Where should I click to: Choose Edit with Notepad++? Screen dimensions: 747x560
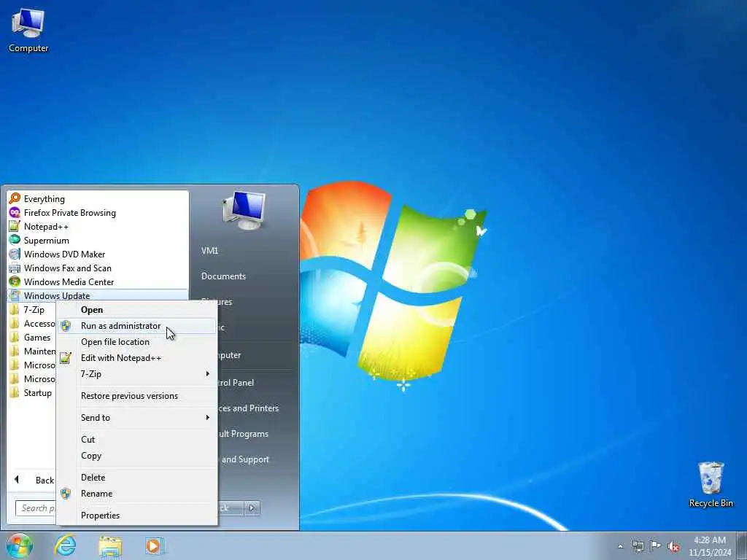click(x=136, y=357)
